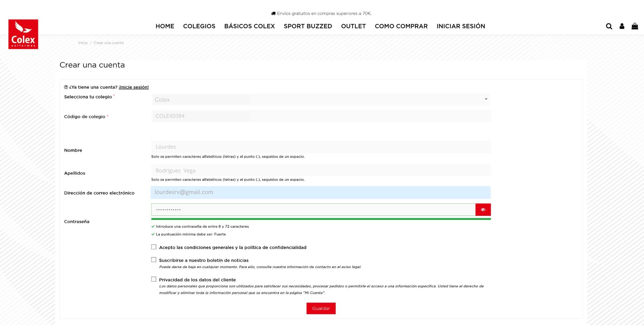Select the OUTLET menu item
Screen dimensions: 644x332
pos(353,26)
